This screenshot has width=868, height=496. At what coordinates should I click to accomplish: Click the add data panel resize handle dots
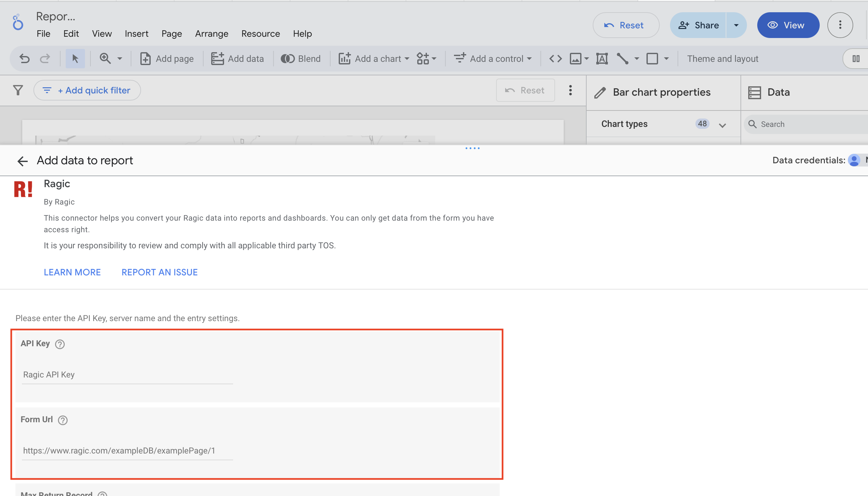click(472, 148)
